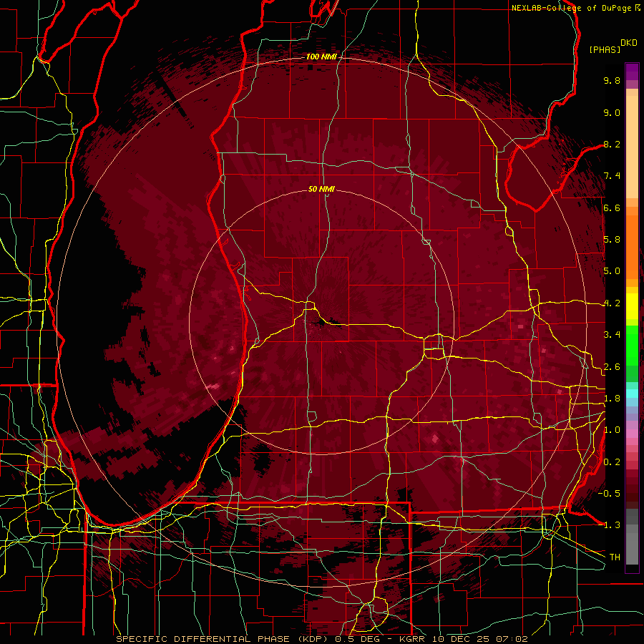Click the 6.6 legend value
This screenshot has height=644, width=644.
point(612,208)
